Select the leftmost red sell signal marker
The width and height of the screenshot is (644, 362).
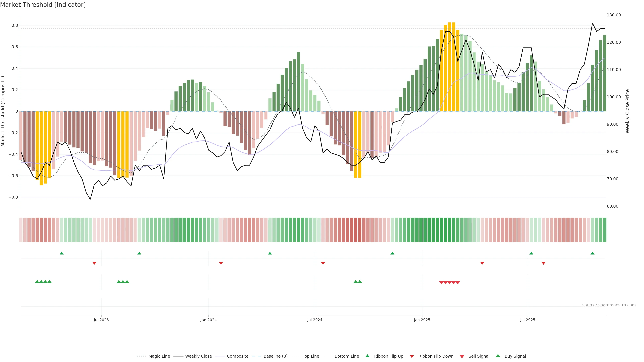tap(441, 283)
